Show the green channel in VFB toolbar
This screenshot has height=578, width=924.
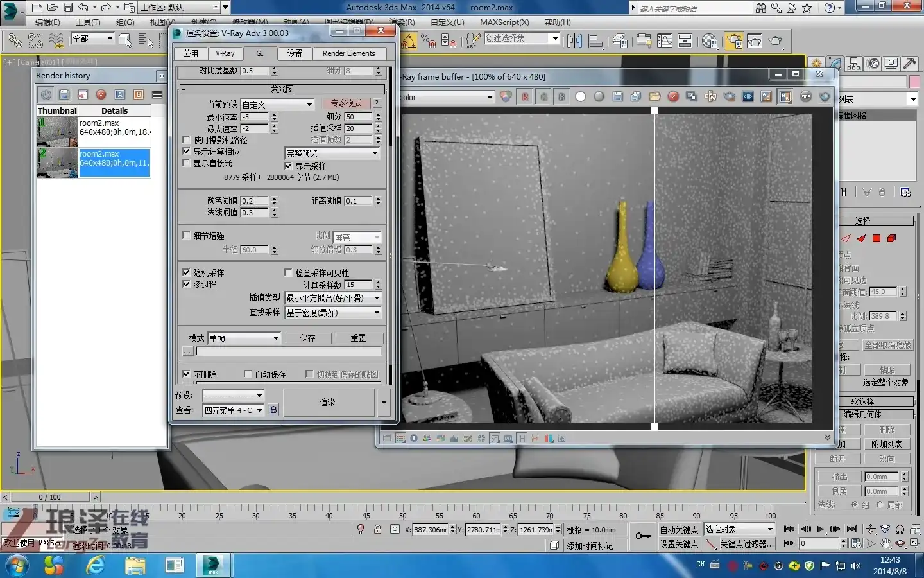(543, 97)
